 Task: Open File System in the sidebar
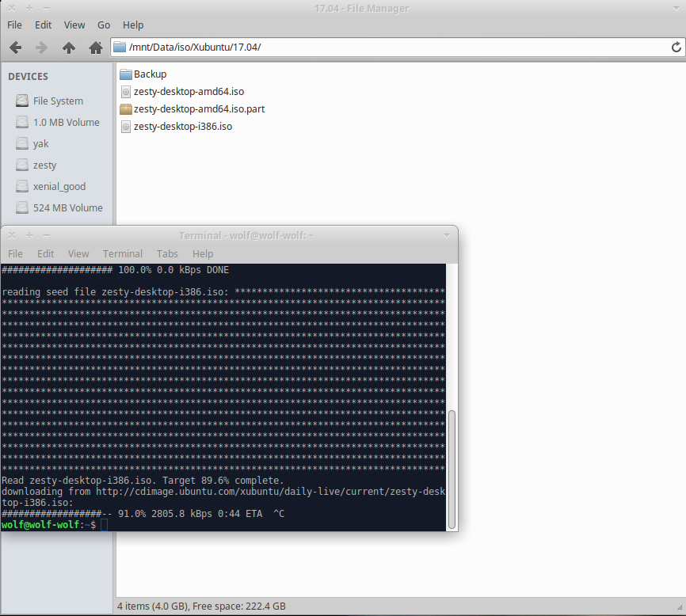pyautogui.click(x=57, y=101)
